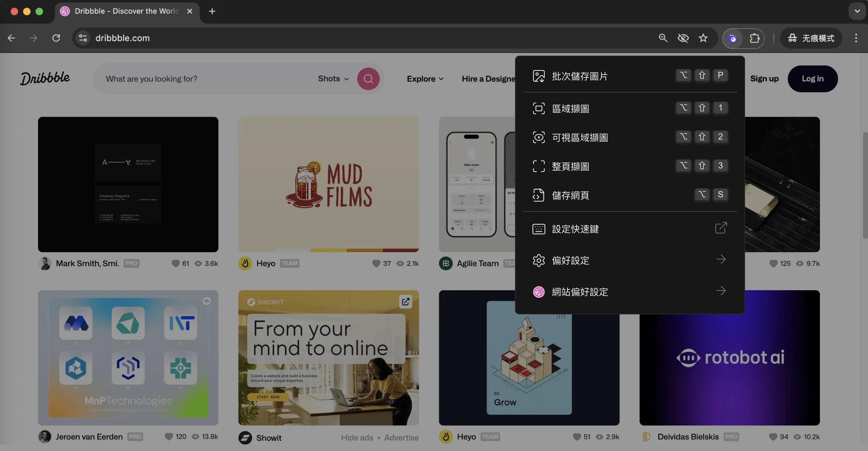This screenshot has width=868, height=451.
Task: Click Hide ads link
Action: [x=357, y=438]
